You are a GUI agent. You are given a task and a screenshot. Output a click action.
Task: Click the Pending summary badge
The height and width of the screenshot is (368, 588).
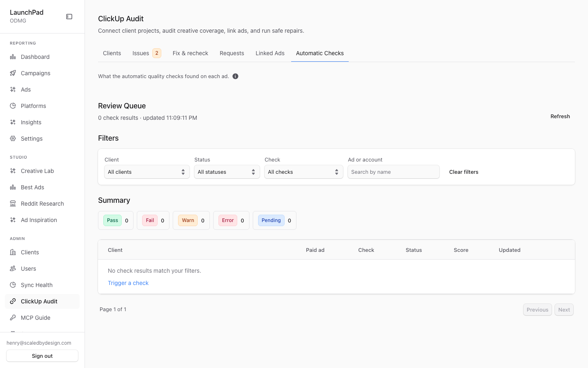[271, 220]
